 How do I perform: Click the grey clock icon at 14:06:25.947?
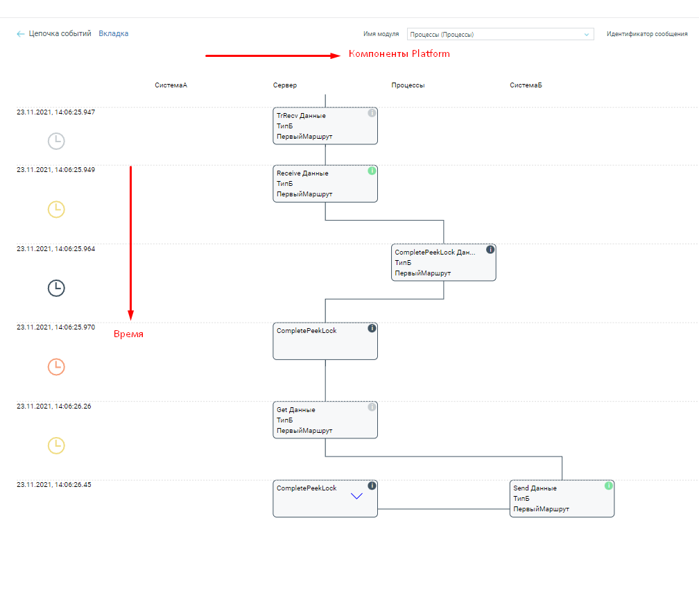tap(56, 142)
